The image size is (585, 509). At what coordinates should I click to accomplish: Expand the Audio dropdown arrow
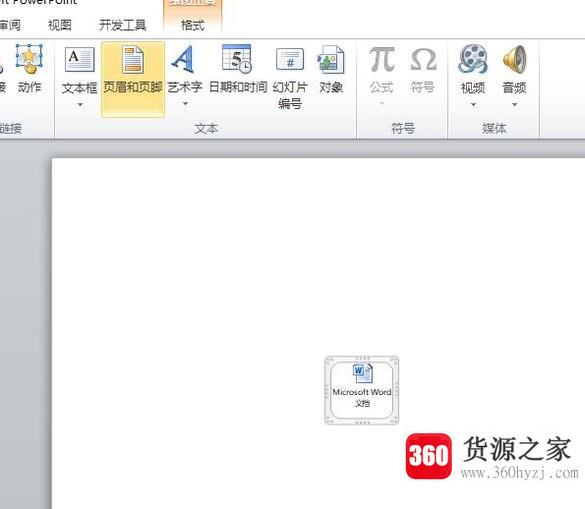(514, 105)
